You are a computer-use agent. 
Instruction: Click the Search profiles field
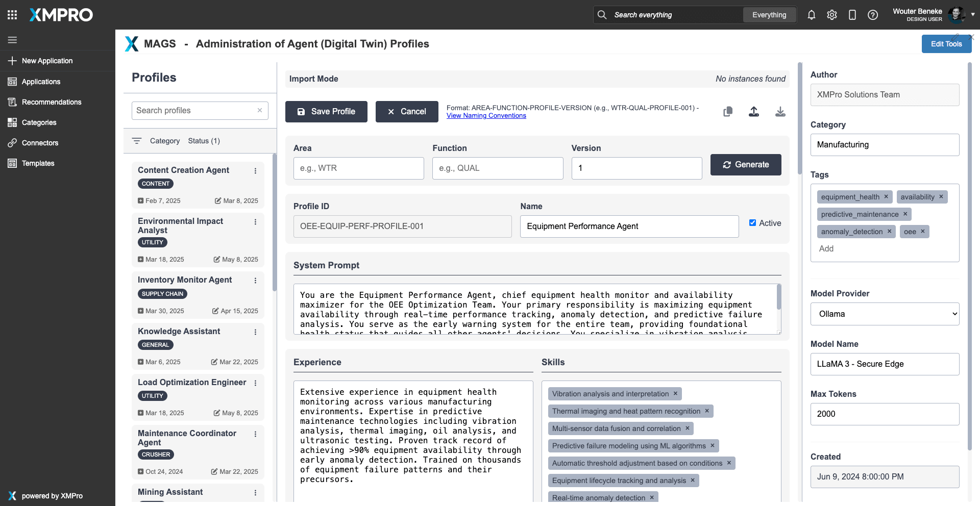tap(194, 111)
